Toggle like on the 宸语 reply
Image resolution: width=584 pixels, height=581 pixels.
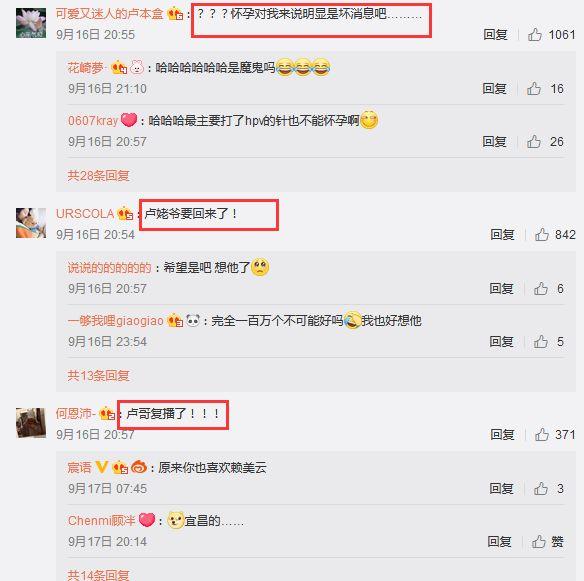(x=541, y=489)
